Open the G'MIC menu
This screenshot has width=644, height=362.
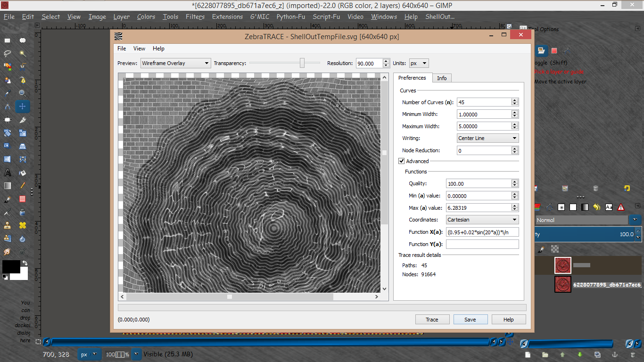pos(259,16)
